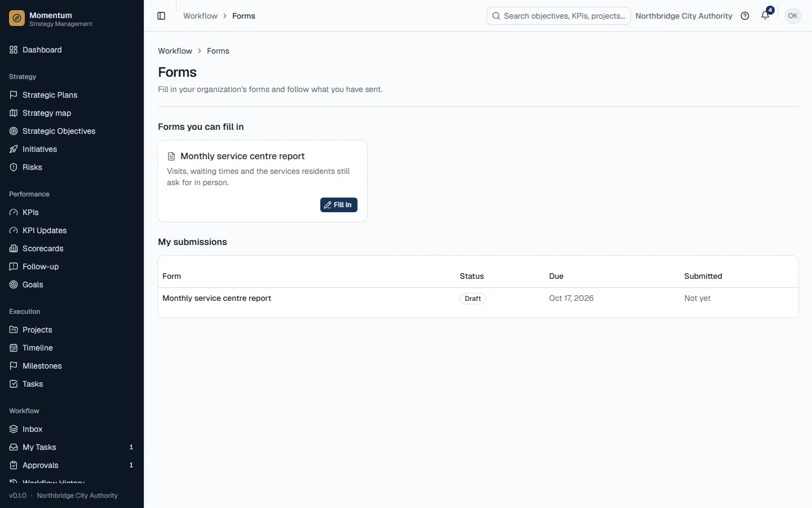Image resolution: width=812 pixels, height=508 pixels.
Task: Open Milestones in the sidebar
Action: [72, 366]
